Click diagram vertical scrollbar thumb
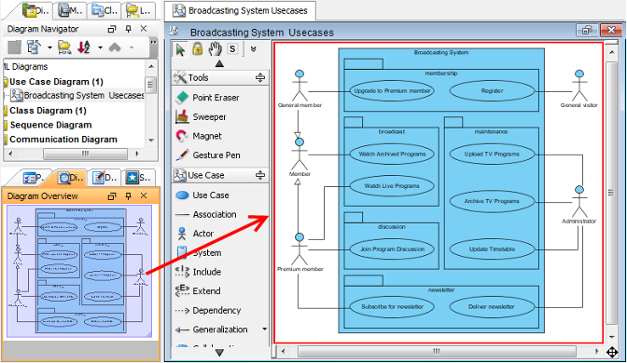This screenshot has width=627, height=363. [611, 193]
